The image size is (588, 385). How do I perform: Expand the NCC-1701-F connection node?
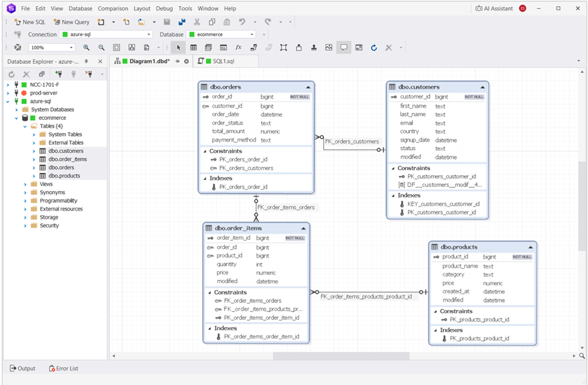click(x=8, y=85)
